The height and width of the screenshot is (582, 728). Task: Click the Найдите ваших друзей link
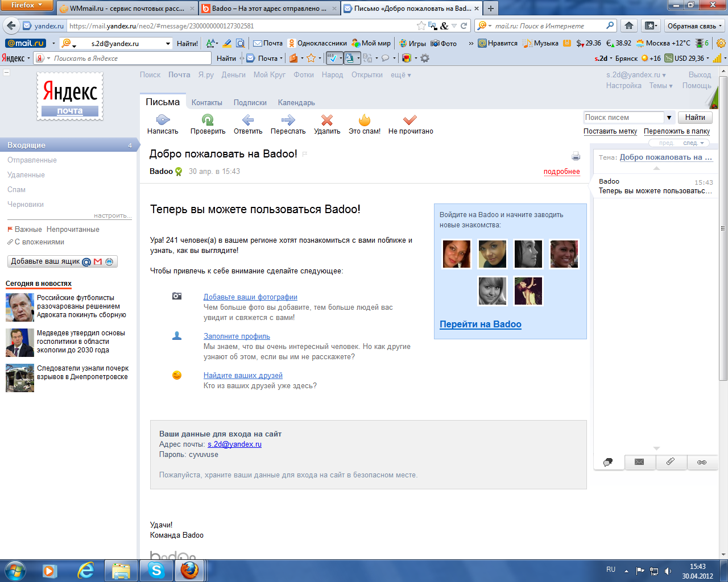pyautogui.click(x=243, y=376)
